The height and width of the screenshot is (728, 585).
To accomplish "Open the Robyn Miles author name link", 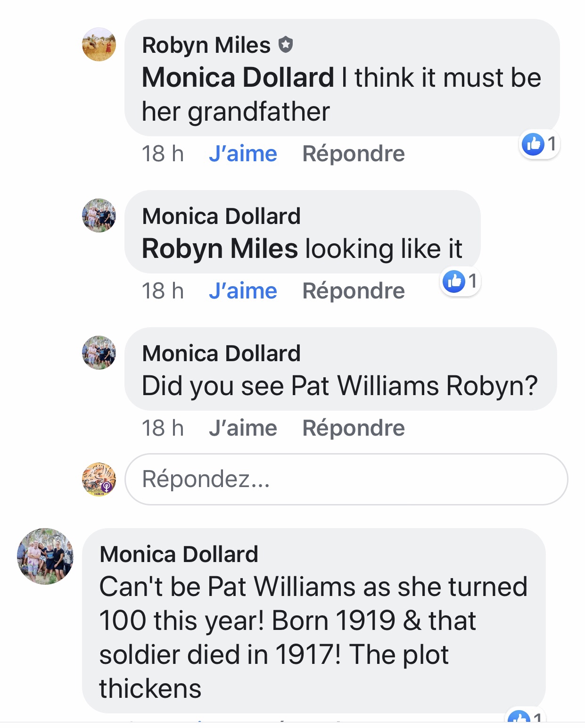I will tap(206, 45).
